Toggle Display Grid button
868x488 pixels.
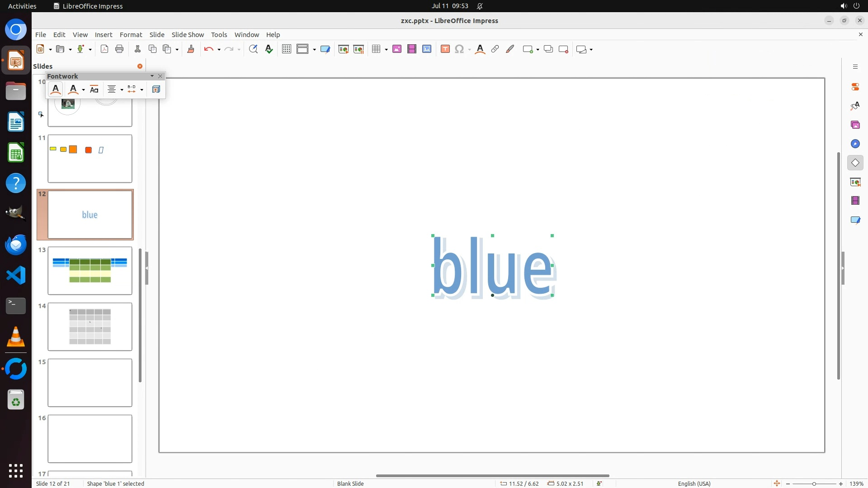click(286, 49)
